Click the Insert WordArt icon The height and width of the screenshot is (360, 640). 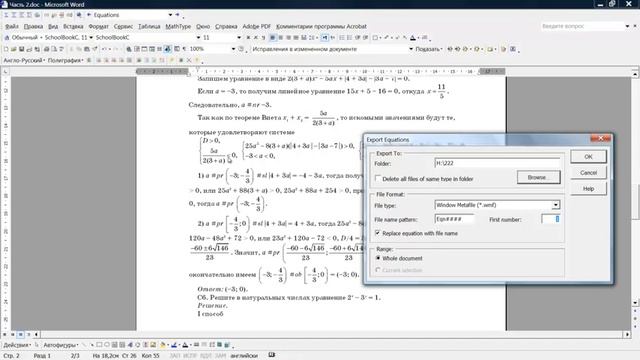click(130, 345)
